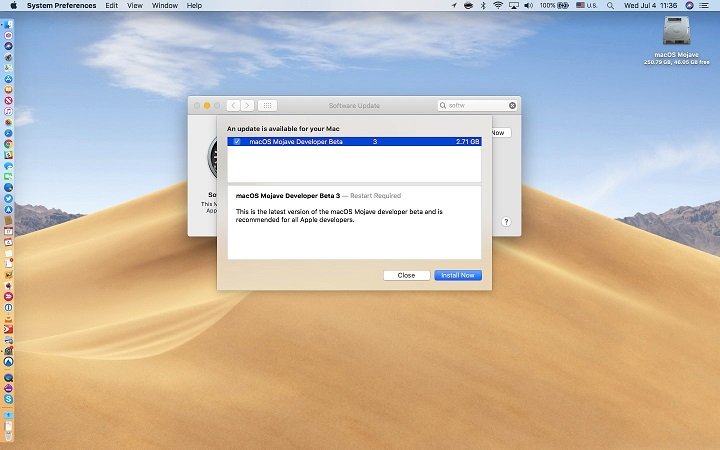
Task: Click the help question mark button
Action: click(506, 222)
